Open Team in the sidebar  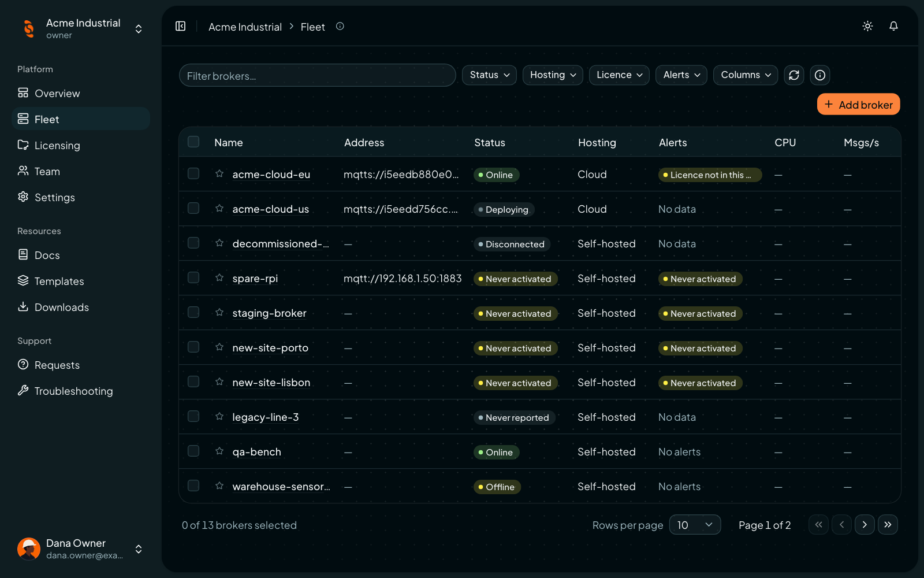(81, 171)
